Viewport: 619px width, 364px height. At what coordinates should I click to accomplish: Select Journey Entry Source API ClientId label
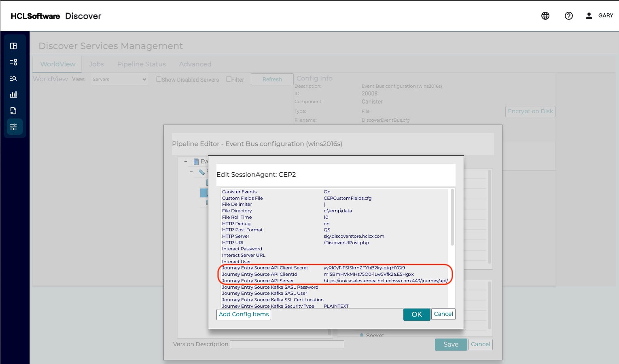pos(259,274)
